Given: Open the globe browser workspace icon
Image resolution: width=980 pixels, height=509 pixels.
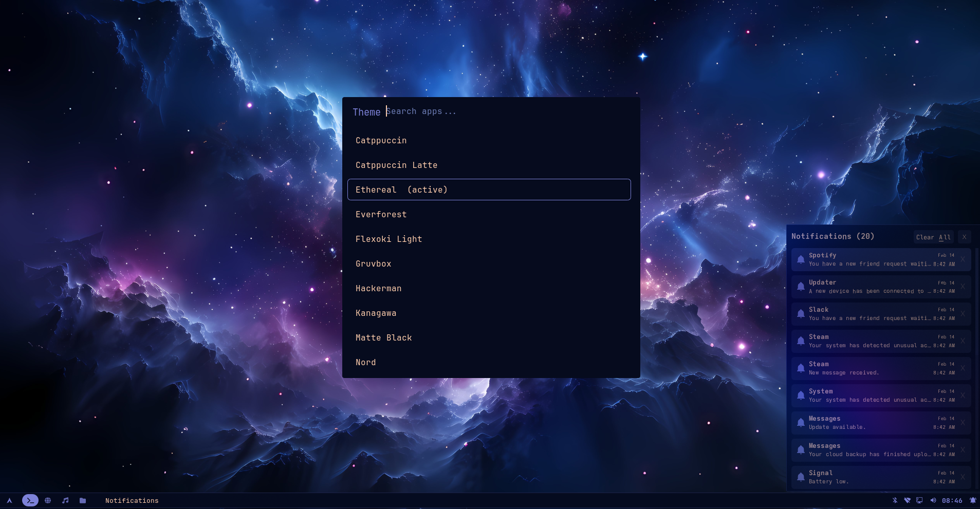Looking at the screenshot, I should [48, 500].
